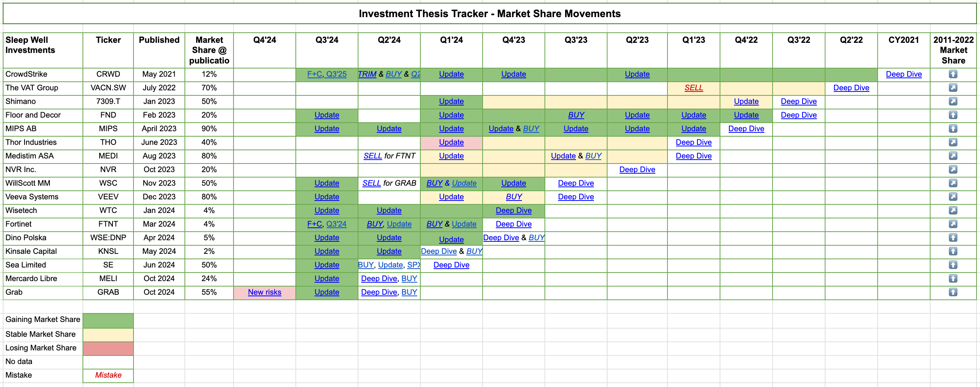Click the diagonal-arrow icon in the Medistim ASA row
Viewport: 980px width, 387px height.
click(953, 156)
